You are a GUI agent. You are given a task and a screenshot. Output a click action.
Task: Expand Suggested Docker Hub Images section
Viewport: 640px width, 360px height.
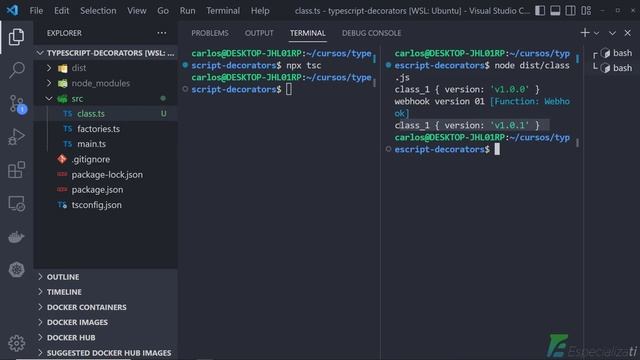(x=105, y=353)
